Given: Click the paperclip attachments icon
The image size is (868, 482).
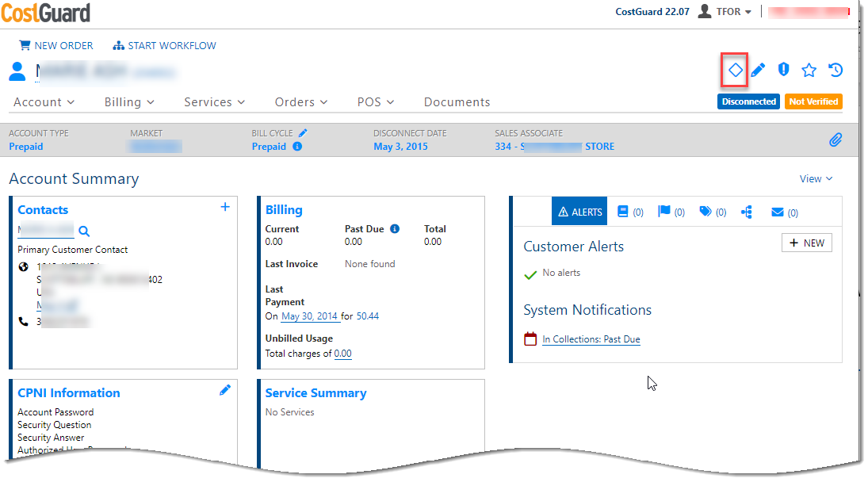Looking at the screenshot, I should click(835, 140).
